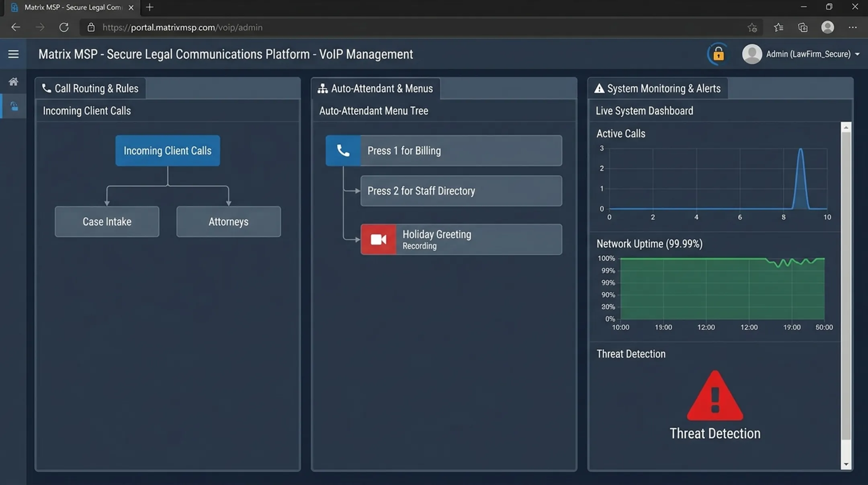The image size is (868, 485).
Task: Select the VoIP phone sidebar icon
Action: pos(14,106)
